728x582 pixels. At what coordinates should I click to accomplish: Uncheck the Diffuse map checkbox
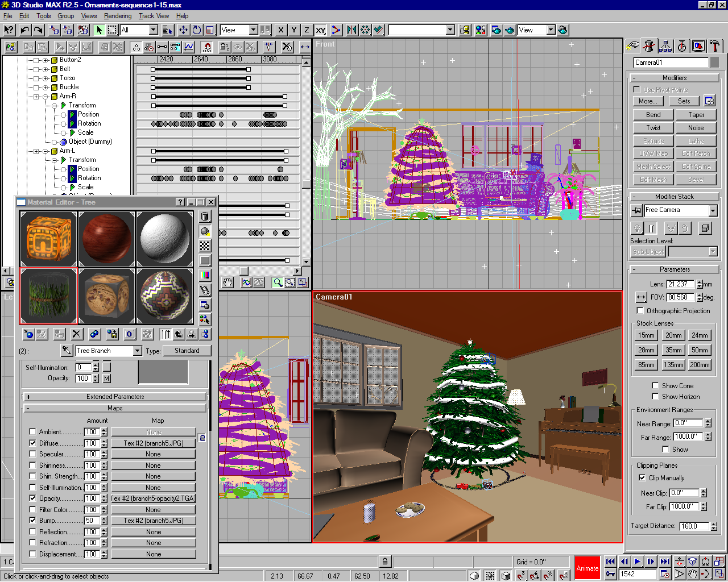[32, 443]
